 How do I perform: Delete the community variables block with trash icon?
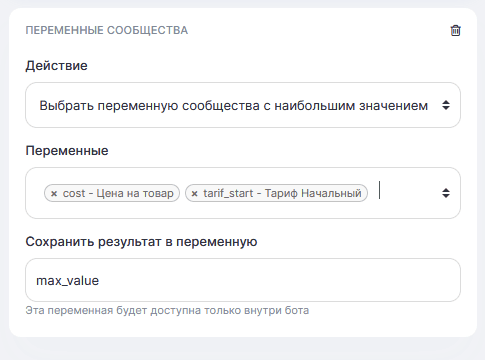coord(455,30)
